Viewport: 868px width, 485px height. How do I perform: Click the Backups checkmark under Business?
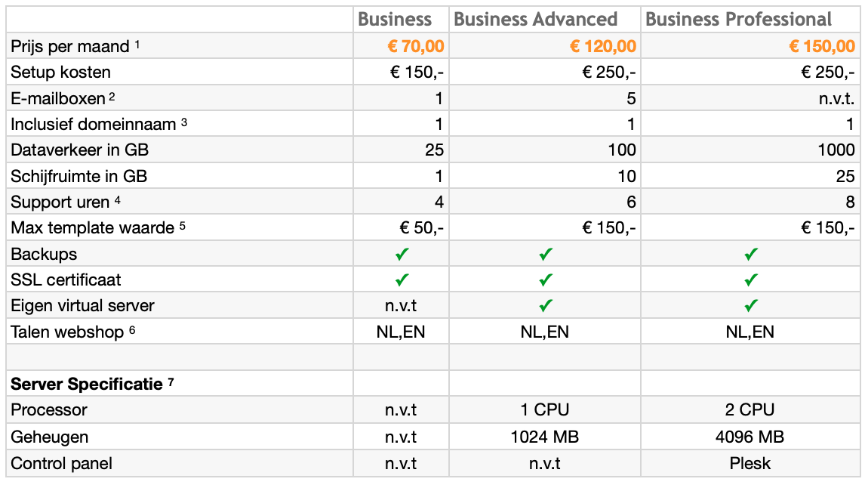[402, 255]
